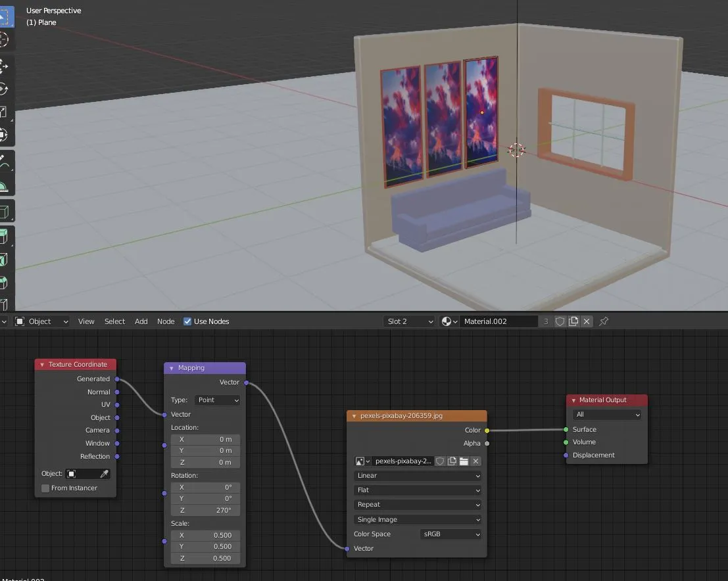The height and width of the screenshot is (581, 728).
Task: Open the sRGB Color Space dropdown
Action: (450, 534)
